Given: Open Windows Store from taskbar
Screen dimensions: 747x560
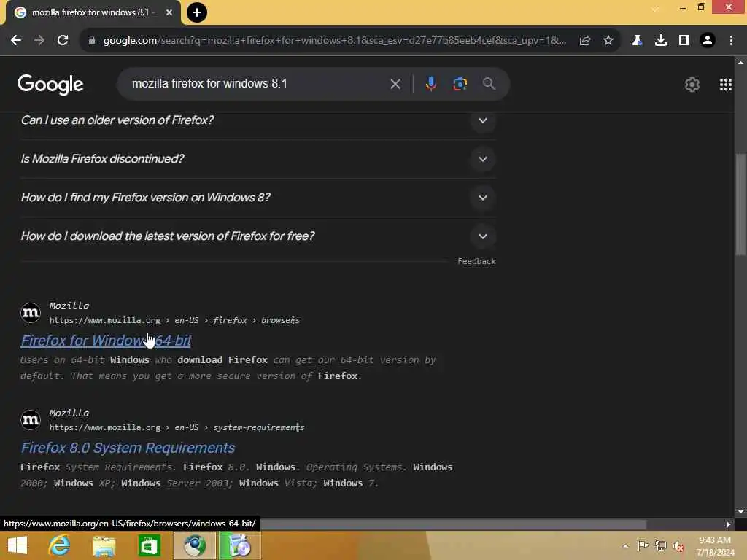Looking at the screenshot, I should click(x=149, y=545).
